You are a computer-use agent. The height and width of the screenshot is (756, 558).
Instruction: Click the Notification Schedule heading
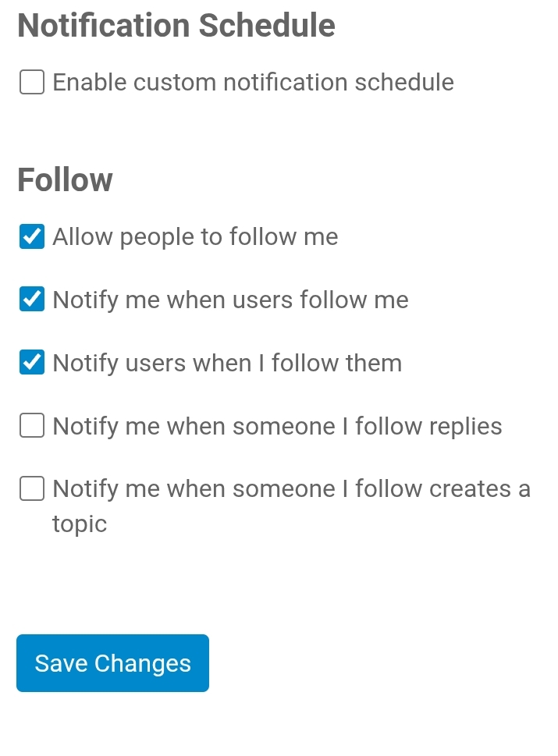[x=176, y=25]
